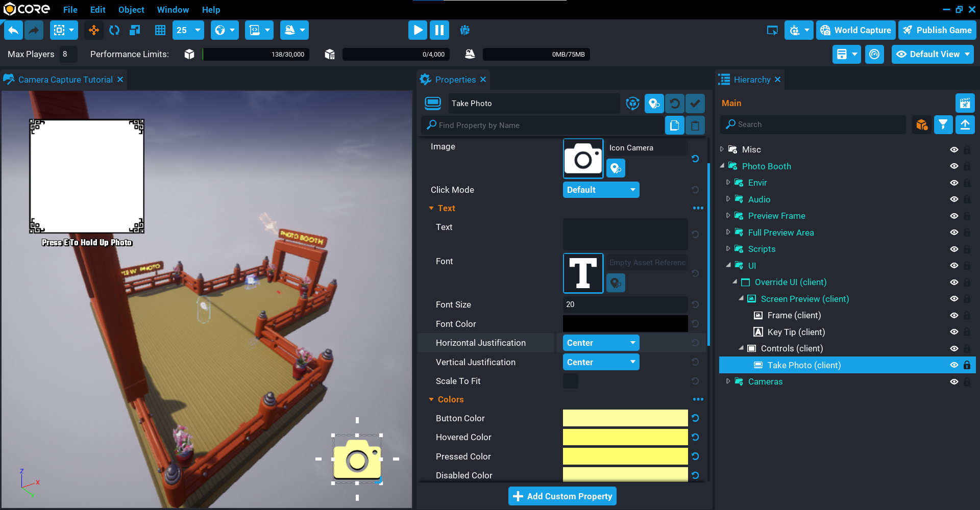Enable the Scale To Fit checkbox
The height and width of the screenshot is (510, 980).
point(570,381)
